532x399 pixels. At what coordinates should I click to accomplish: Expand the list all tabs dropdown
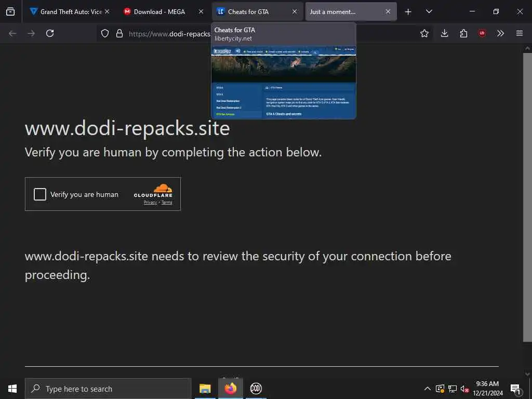[x=429, y=11]
